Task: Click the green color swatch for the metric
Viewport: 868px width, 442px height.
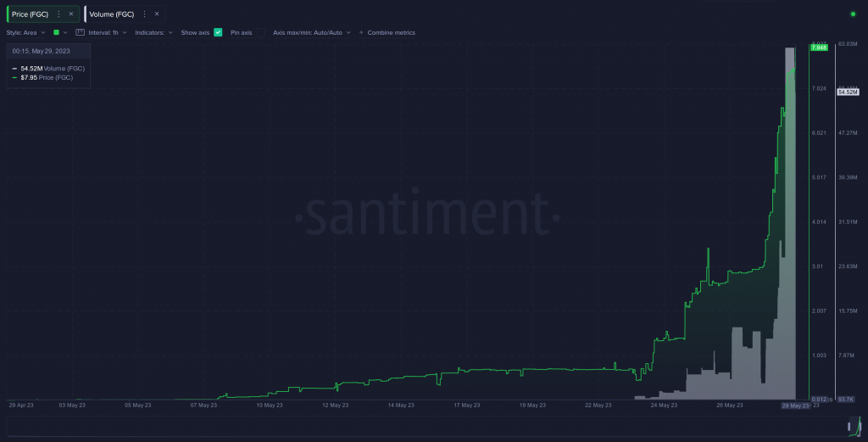Action: click(56, 33)
